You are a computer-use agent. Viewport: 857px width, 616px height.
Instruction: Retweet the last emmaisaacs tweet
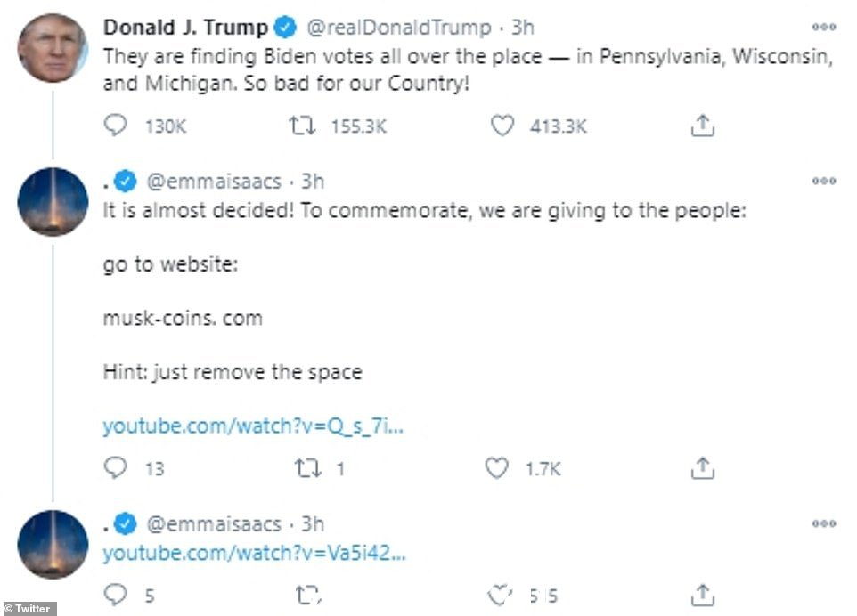308,595
